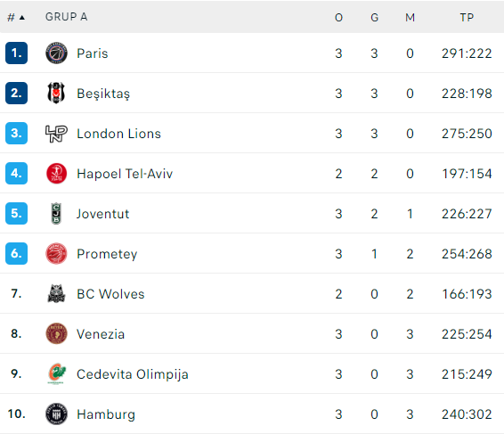Open the Cedevita Olimpija team link
504x434 pixels.
tap(133, 374)
